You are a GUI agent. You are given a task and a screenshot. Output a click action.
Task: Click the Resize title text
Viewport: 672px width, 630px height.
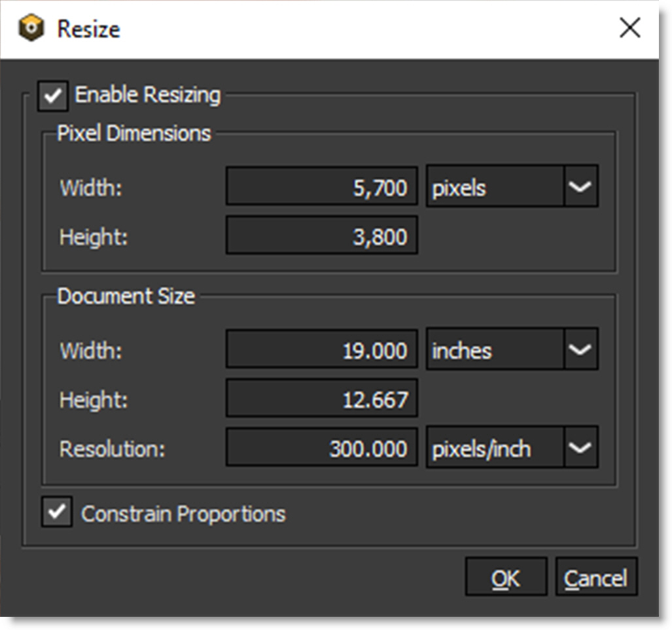[88, 29]
